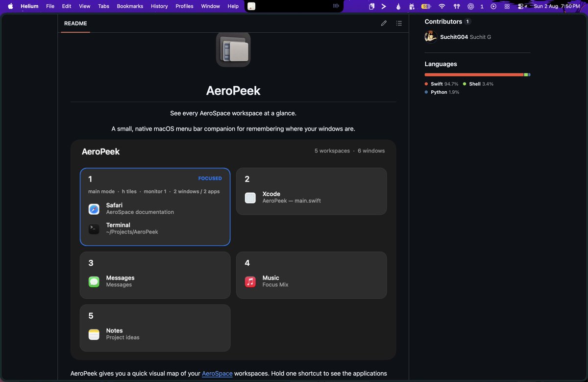
Task: Click the '6 windows' count text
Action: [x=371, y=151]
